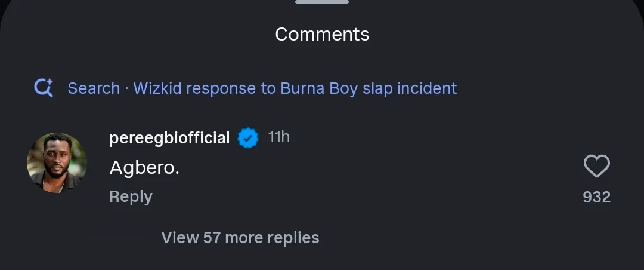
Task: Select the comment text Agbero.
Action: pyautogui.click(x=144, y=168)
